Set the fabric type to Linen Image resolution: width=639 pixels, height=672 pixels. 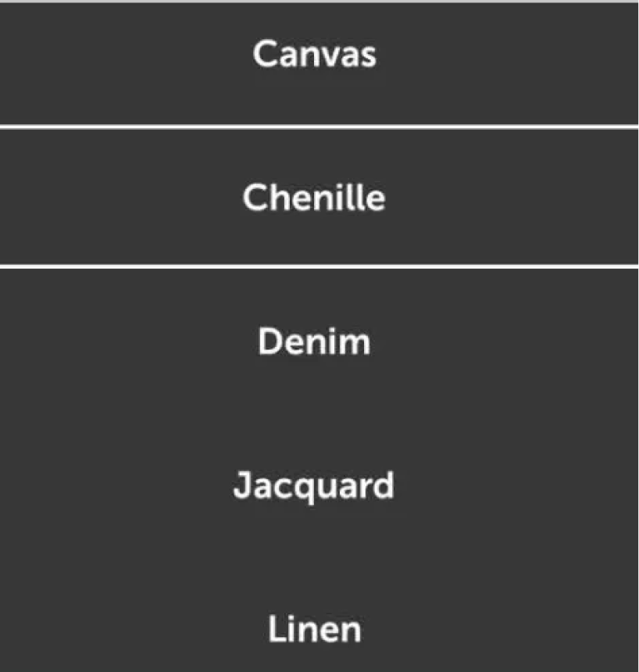(x=314, y=630)
